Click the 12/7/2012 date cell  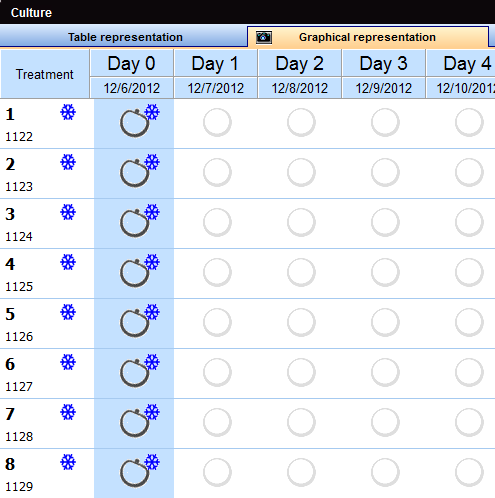coord(216,88)
